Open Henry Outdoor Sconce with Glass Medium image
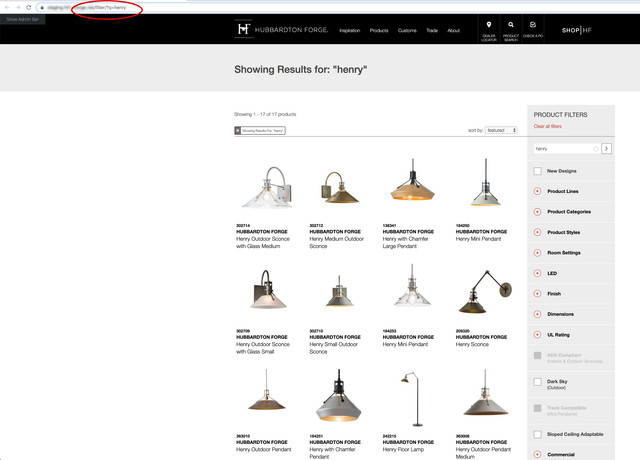The image size is (640, 460). pos(267,187)
